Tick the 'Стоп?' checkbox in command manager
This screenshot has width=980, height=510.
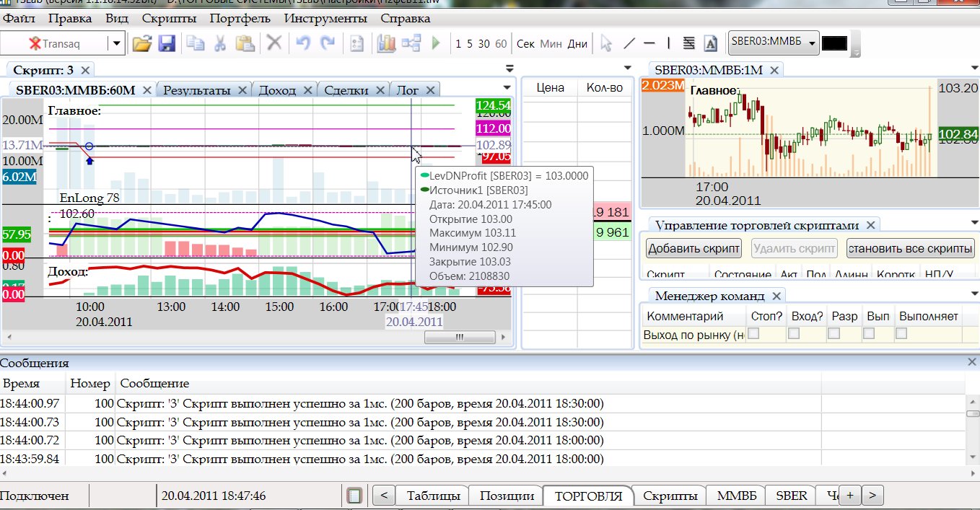pos(754,333)
